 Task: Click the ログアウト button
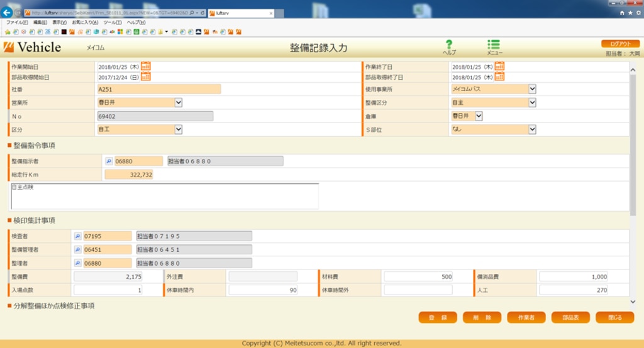tap(620, 43)
